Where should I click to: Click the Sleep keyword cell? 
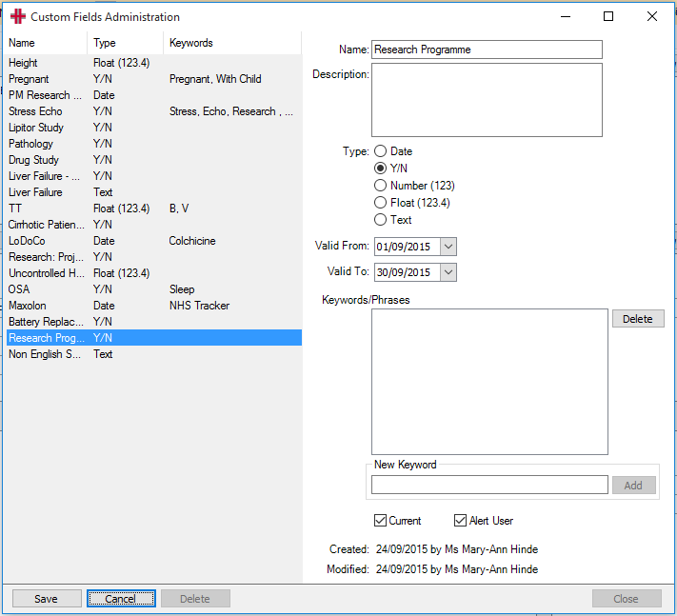182,289
